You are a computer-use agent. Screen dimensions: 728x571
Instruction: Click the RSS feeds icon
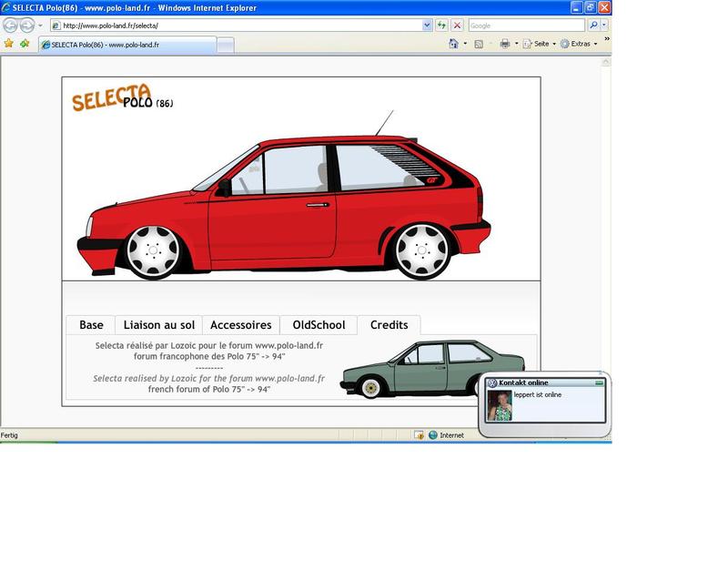[479, 44]
